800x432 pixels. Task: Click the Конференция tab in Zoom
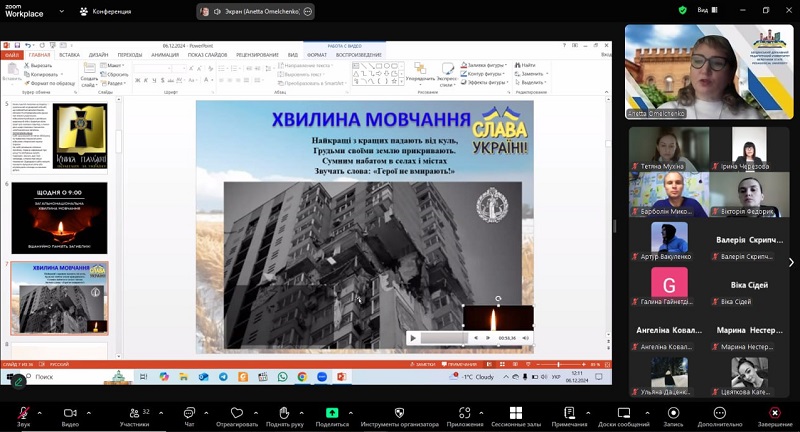pyautogui.click(x=106, y=11)
